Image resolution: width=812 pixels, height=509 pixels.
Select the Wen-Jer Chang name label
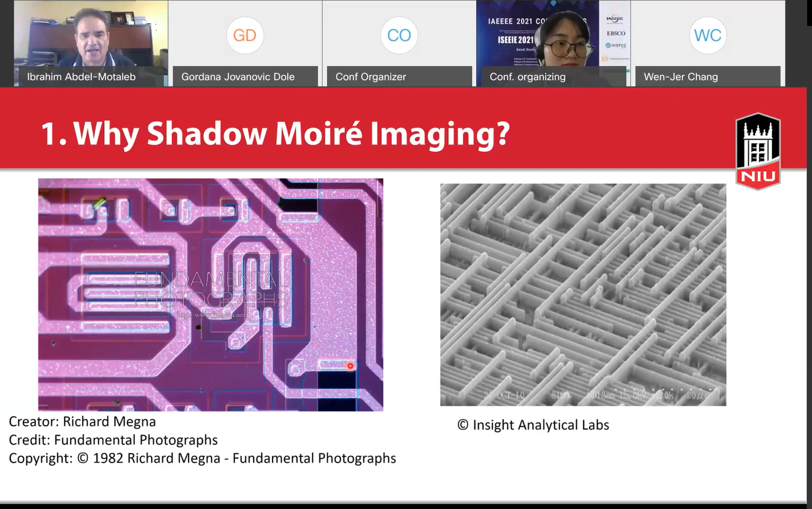pyautogui.click(x=681, y=77)
